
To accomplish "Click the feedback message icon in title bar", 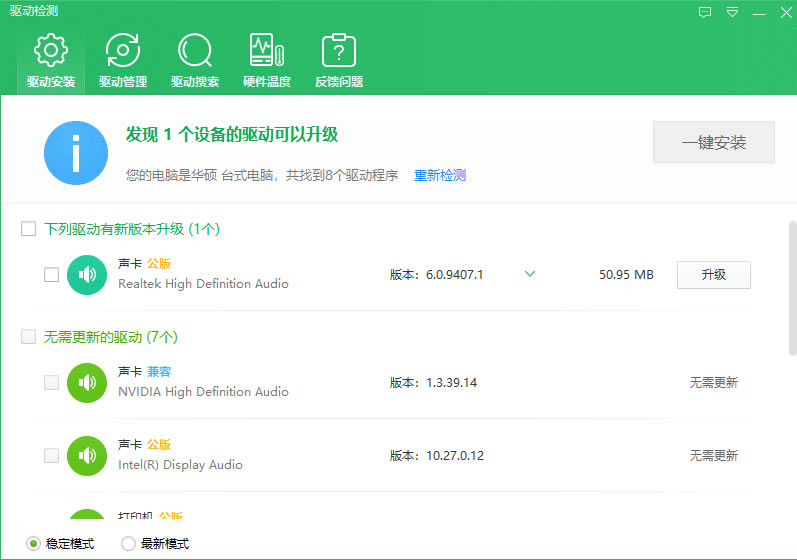I will tap(705, 13).
